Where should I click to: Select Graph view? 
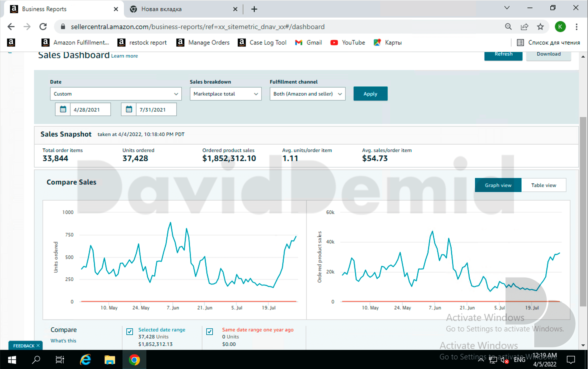pos(498,185)
